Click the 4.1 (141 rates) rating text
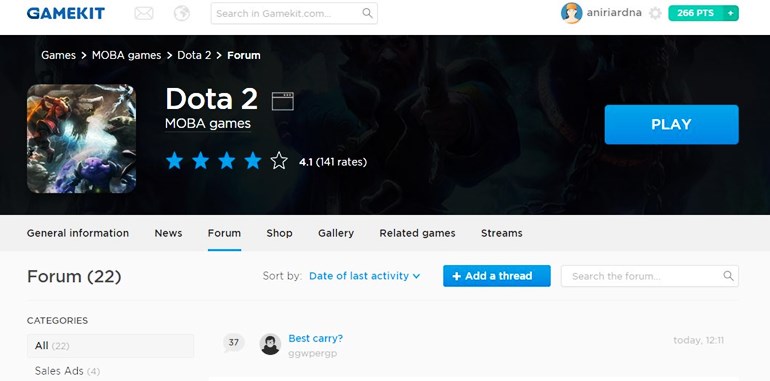Image resolution: width=770 pixels, height=381 pixels. point(333,162)
